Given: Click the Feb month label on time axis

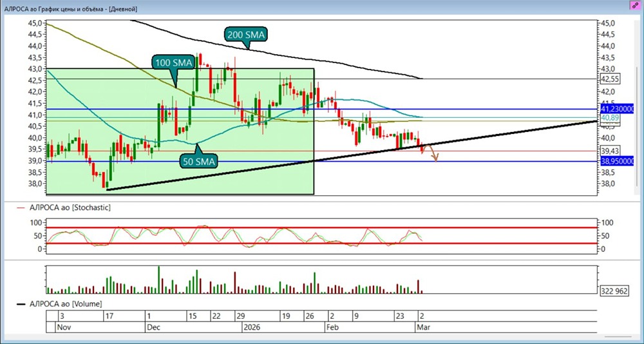Looking at the screenshot, I should [x=332, y=327].
